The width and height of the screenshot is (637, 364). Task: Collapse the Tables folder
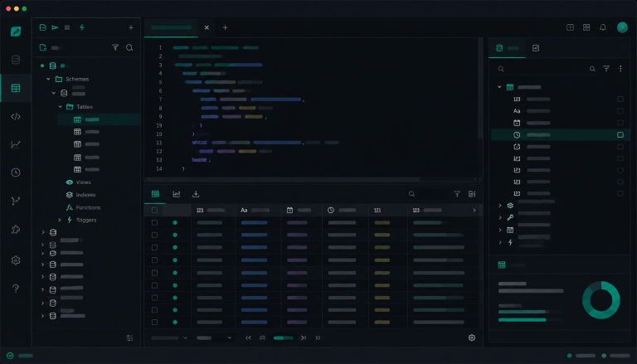click(60, 106)
